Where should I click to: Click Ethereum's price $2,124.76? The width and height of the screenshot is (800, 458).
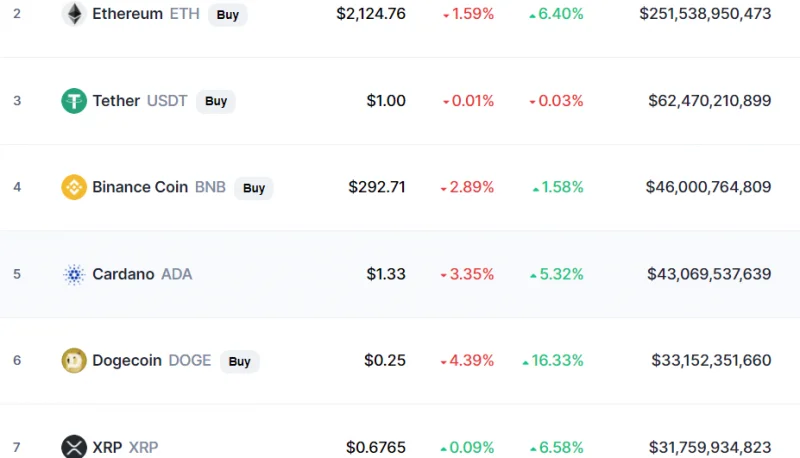pos(371,14)
